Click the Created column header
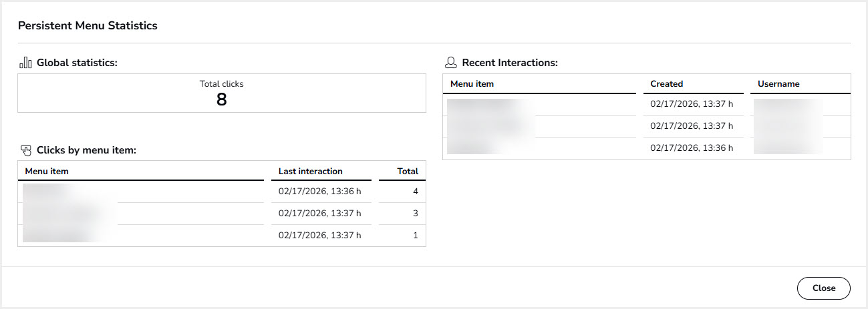This screenshot has width=868, height=309. click(666, 84)
